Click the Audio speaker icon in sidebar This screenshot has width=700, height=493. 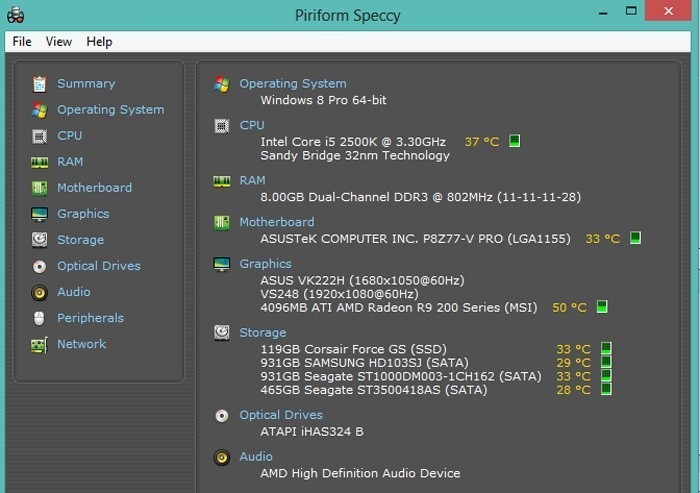point(39,292)
